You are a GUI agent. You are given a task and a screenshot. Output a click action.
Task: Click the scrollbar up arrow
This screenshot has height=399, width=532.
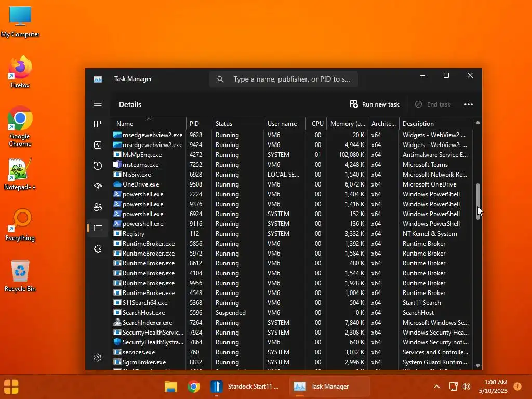click(478, 122)
